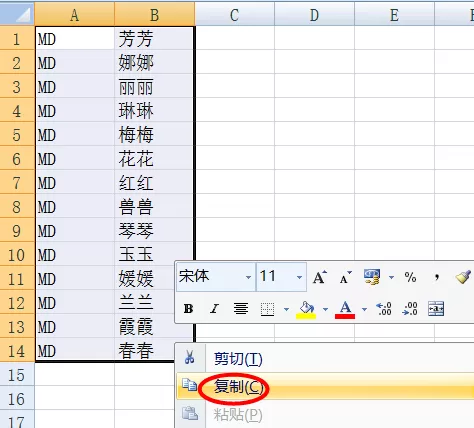Select row 9 header
The width and height of the screenshot is (474, 428).
pyautogui.click(x=17, y=231)
